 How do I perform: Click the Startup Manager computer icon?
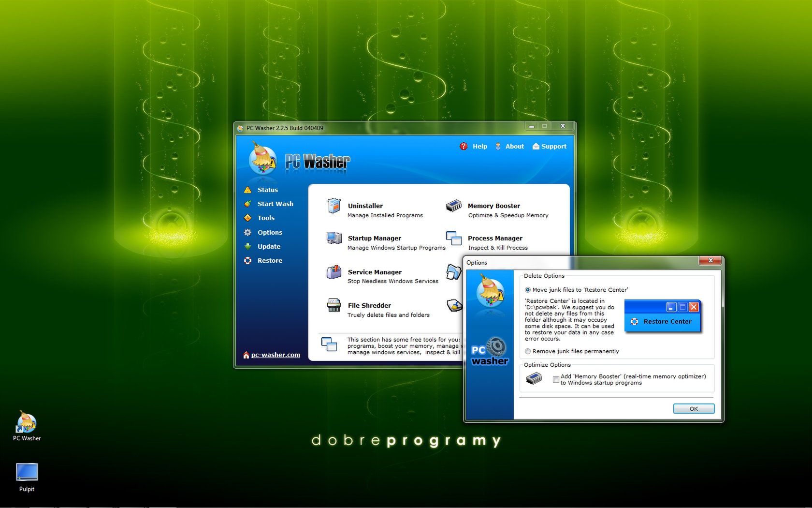click(x=334, y=238)
